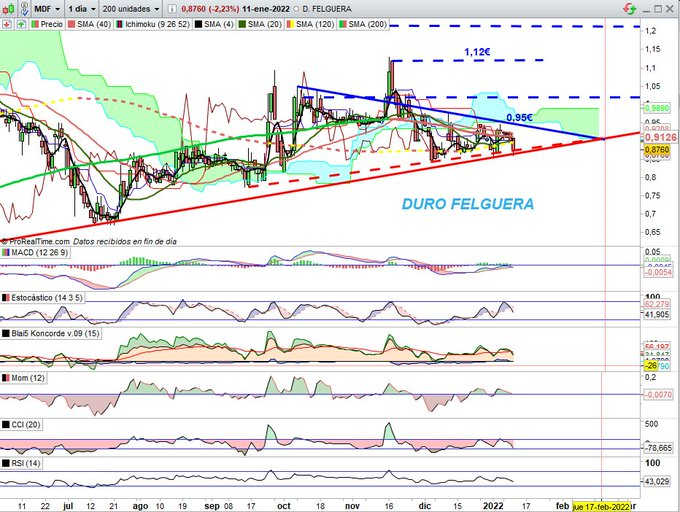Open the CCI (20) label
The width and height of the screenshot is (680, 512).
click(26, 424)
